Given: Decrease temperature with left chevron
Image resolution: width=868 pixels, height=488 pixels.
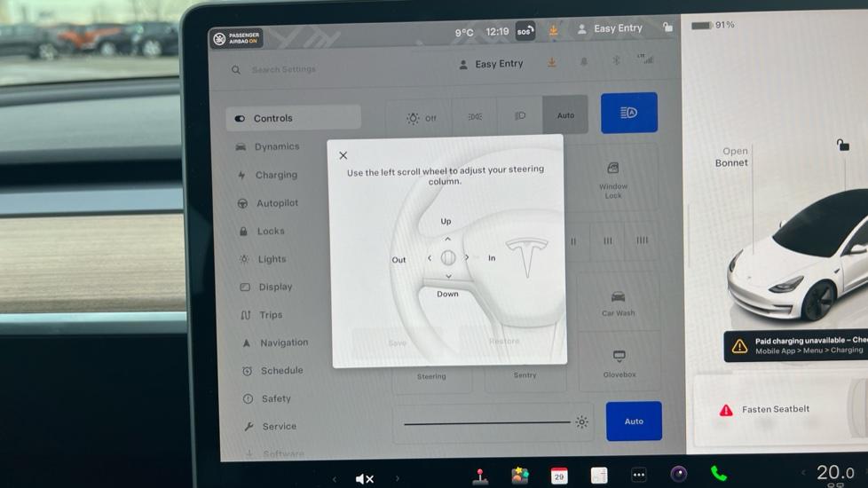Looking at the screenshot, I should pos(803,472).
